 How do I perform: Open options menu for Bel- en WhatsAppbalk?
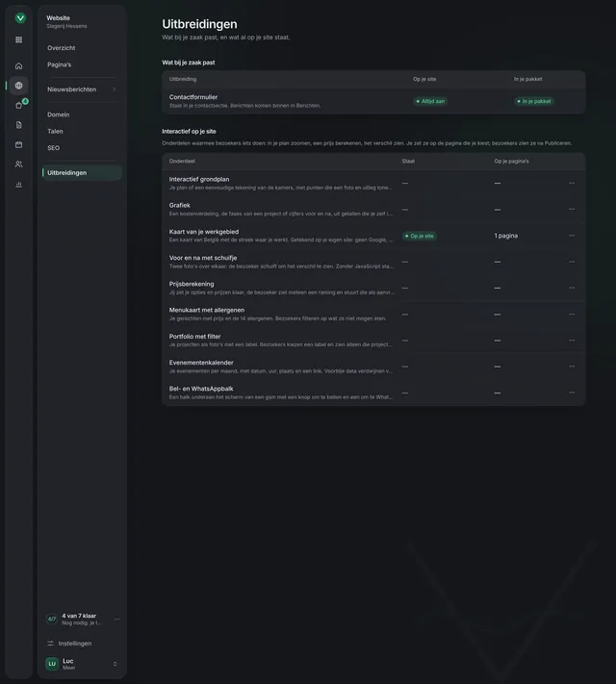click(x=572, y=393)
